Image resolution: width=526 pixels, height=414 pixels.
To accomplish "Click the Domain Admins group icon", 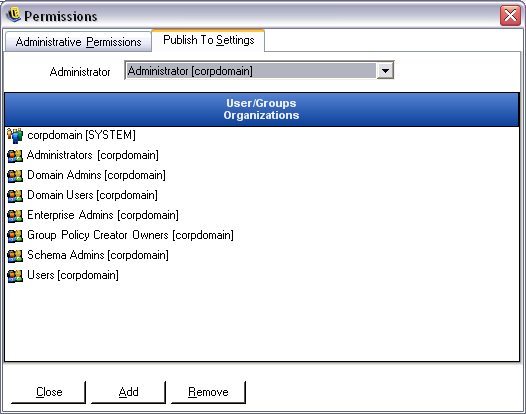I will (15, 176).
